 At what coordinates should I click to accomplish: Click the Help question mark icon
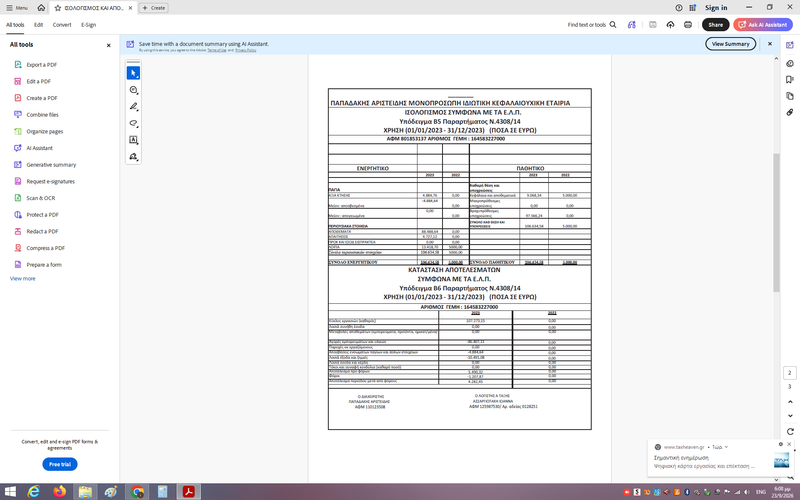point(679,8)
